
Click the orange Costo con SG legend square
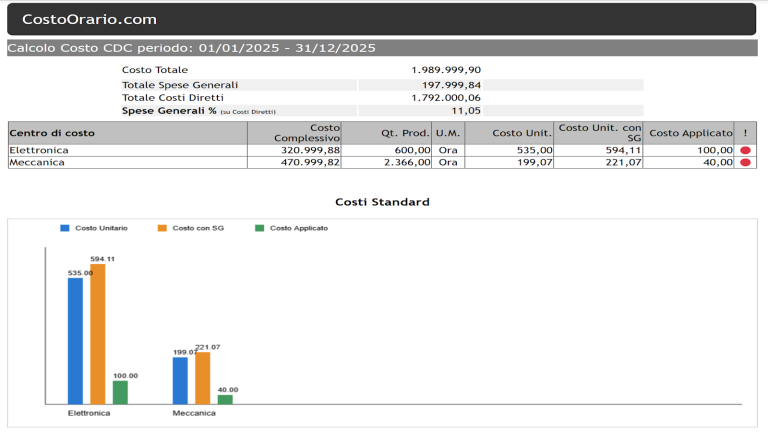point(162,228)
